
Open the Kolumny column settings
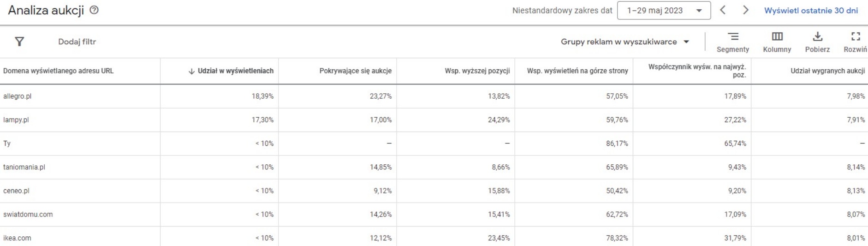coord(777,42)
